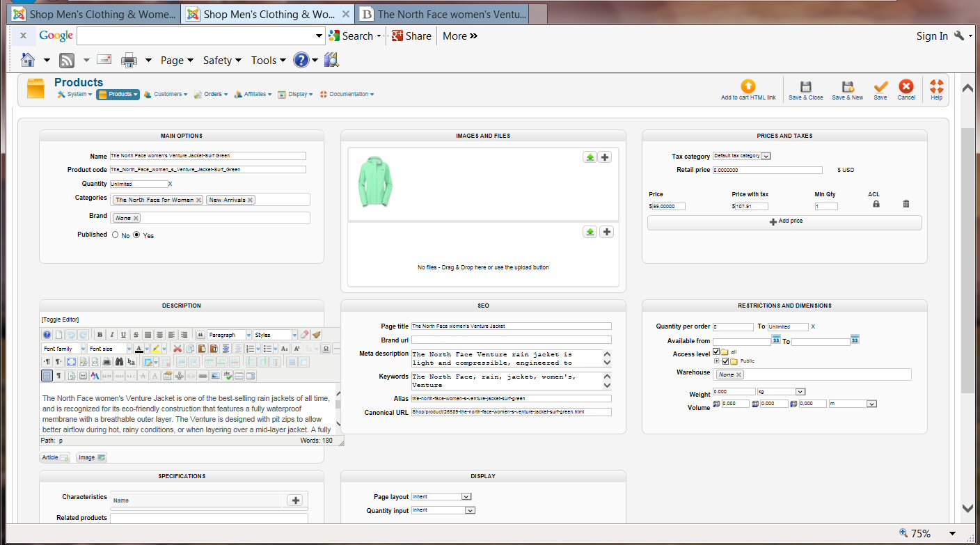Click the product Name input field
The image size is (980, 545).
tap(208, 156)
